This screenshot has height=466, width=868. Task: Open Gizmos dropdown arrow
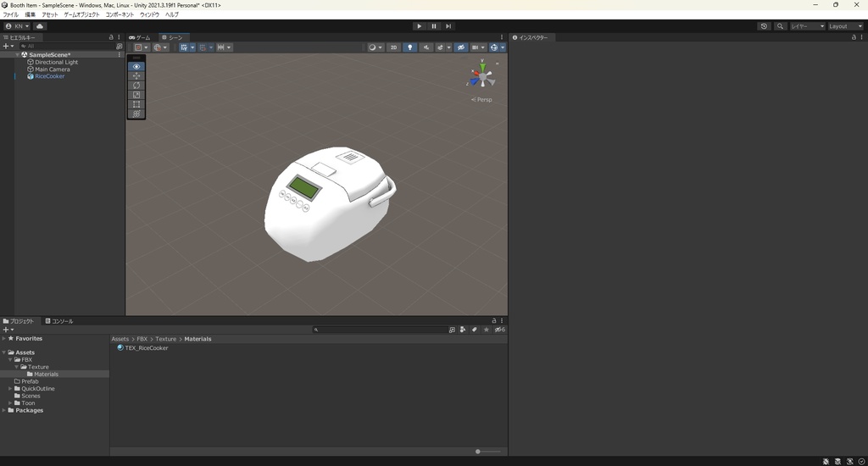[503, 47]
